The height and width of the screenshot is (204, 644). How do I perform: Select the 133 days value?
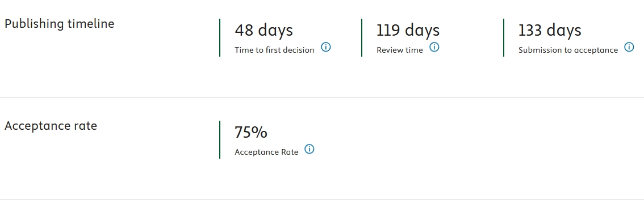tap(550, 30)
